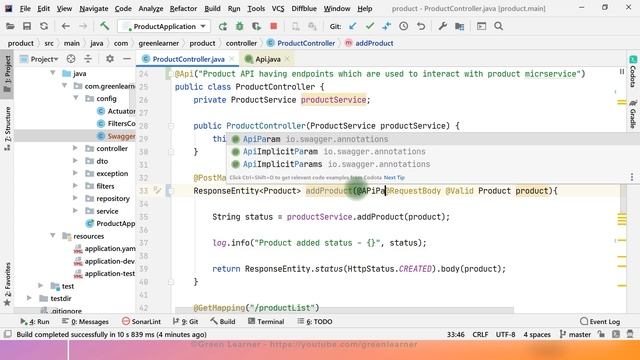Close the Api.java tab
This screenshot has height=360, width=640.
287,59
